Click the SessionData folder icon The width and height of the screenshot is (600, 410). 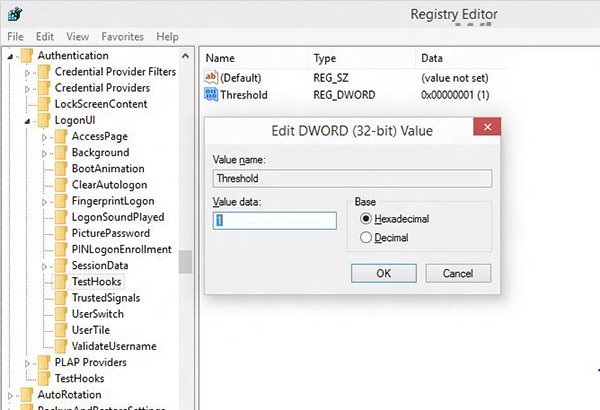coord(61,265)
